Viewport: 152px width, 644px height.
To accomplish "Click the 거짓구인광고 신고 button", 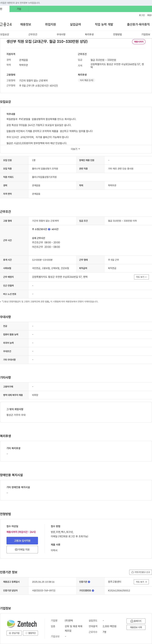I will pyautogui.click(x=140, y=572).
